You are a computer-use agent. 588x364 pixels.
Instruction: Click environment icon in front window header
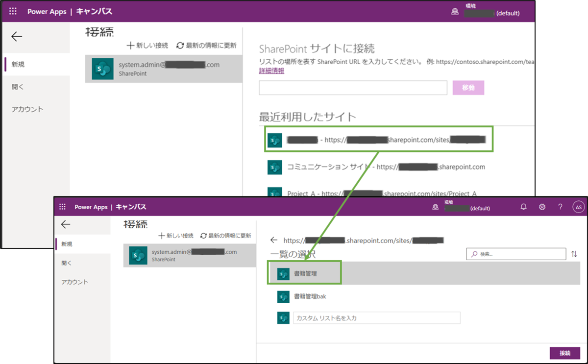435,207
